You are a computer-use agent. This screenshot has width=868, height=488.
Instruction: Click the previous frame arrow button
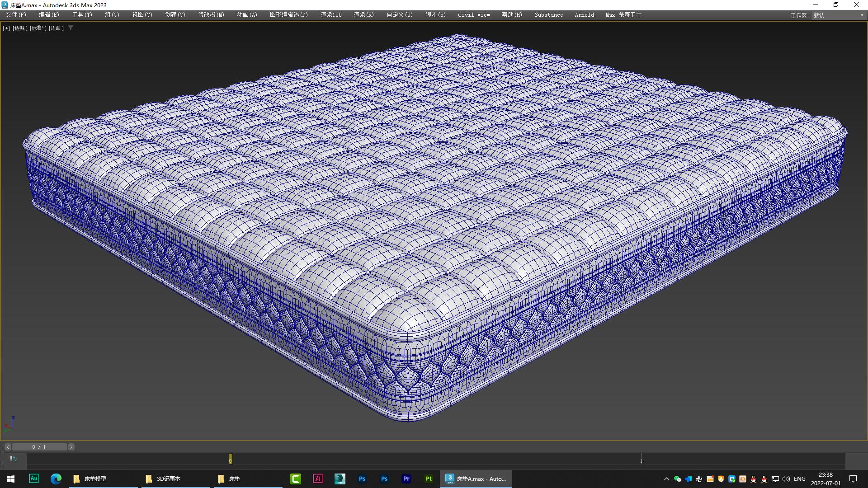7,446
